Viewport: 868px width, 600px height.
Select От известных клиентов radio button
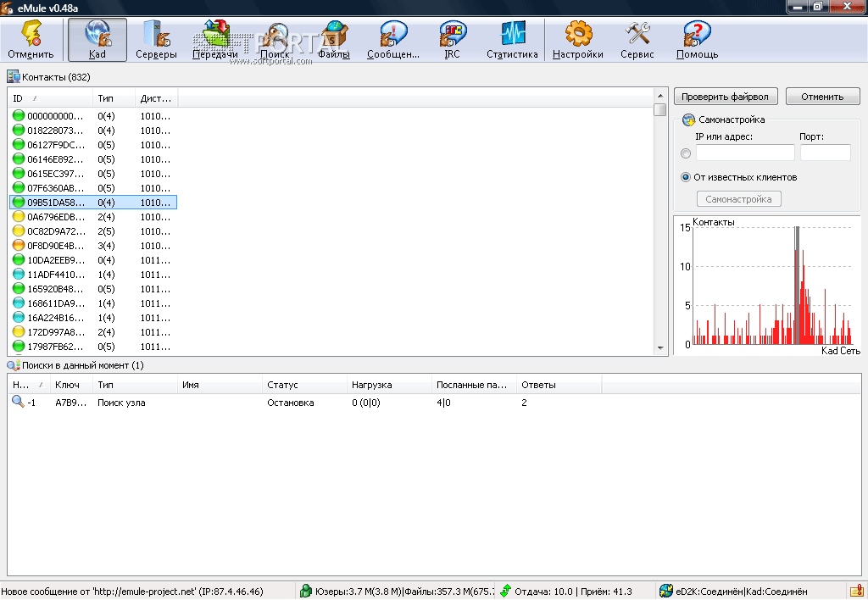pyautogui.click(x=685, y=177)
